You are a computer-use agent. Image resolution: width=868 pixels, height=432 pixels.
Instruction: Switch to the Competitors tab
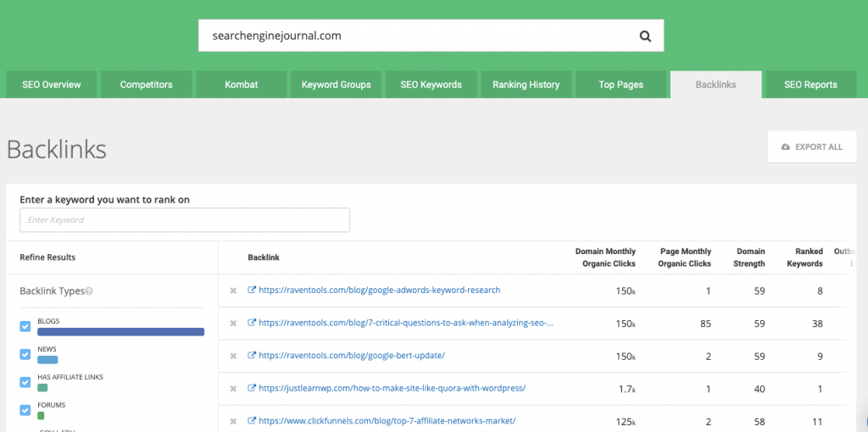tap(146, 85)
